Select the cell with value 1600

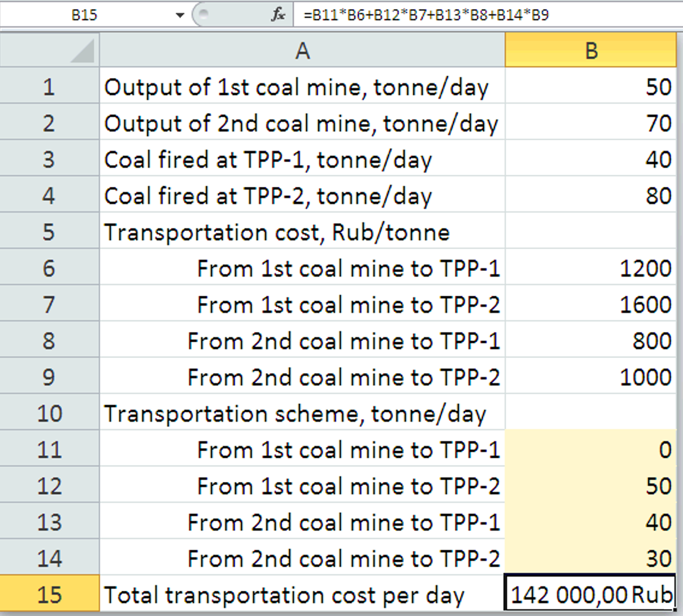pos(591,305)
